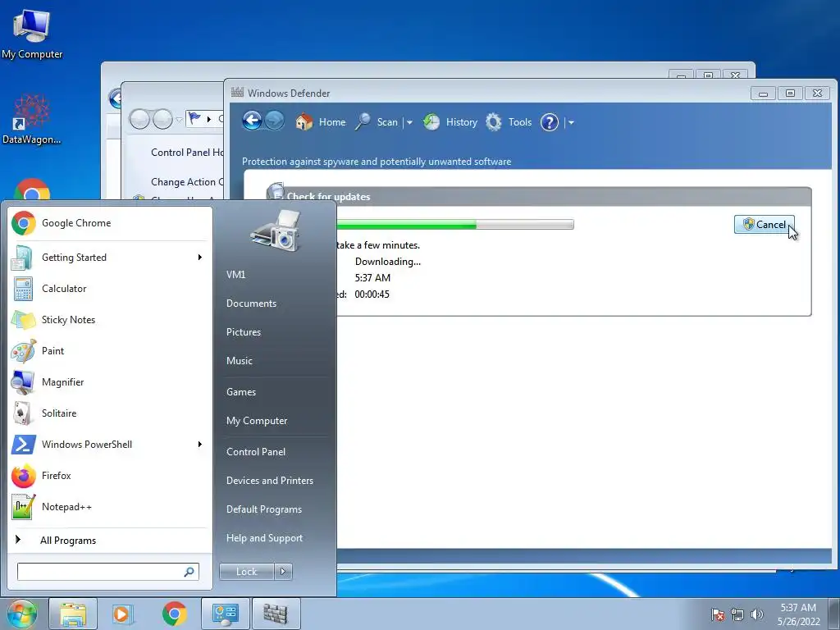This screenshot has height=630, width=840.
Task: Open Getting Started in Start menu
Action: click(x=107, y=257)
